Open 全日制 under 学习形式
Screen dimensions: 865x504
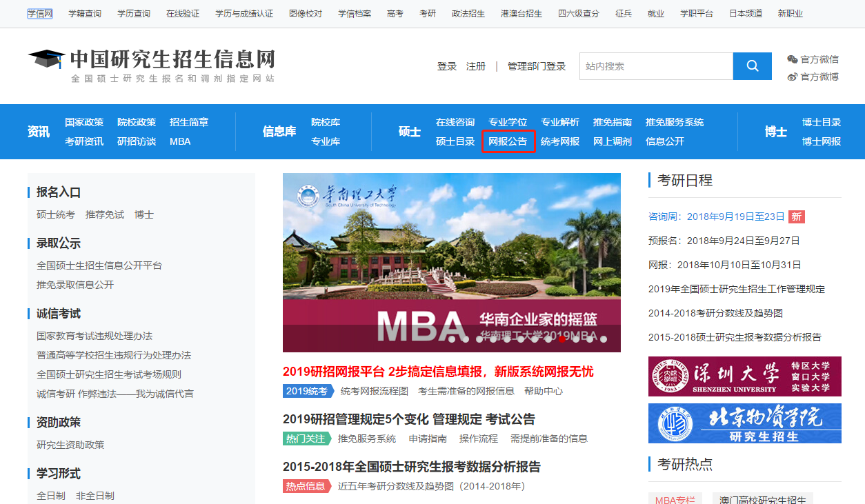point(51,496)
